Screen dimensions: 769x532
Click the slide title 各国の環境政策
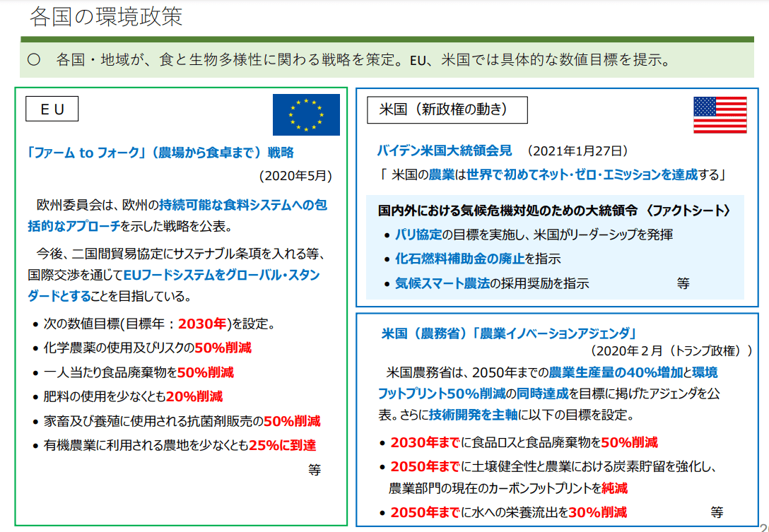106,16
